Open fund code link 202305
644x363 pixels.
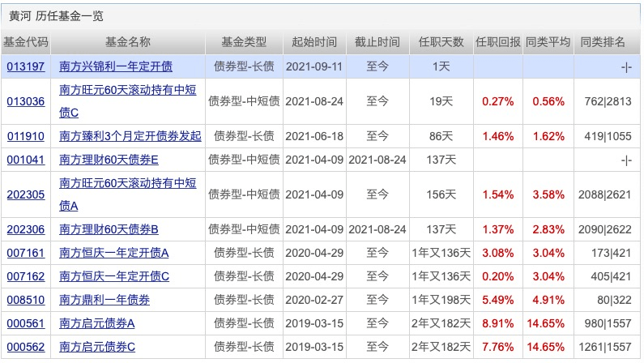pyautogui.click(x=25, y=194)
